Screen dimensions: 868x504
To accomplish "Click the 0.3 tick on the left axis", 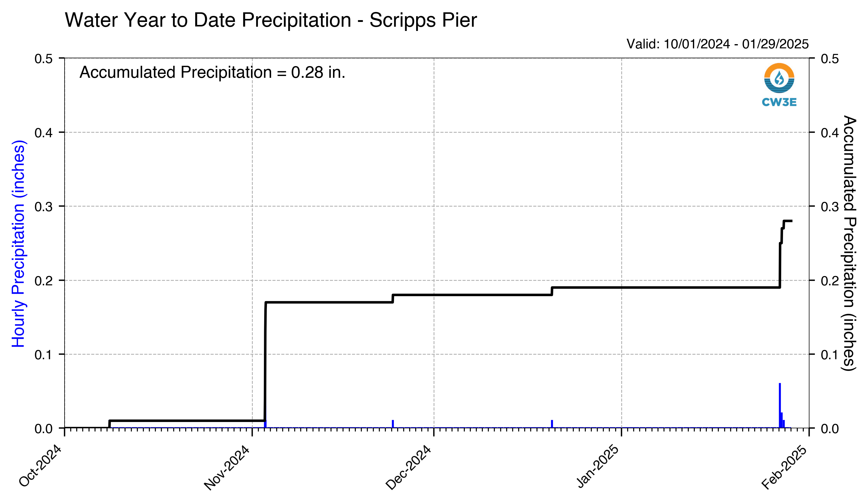I will 44,207.
